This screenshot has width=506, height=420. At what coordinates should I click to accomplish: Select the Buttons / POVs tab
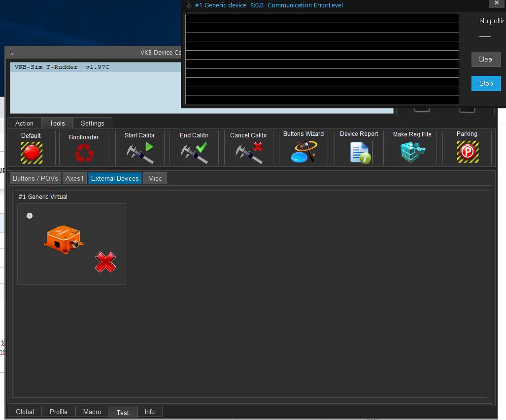(x=35, y=178)
